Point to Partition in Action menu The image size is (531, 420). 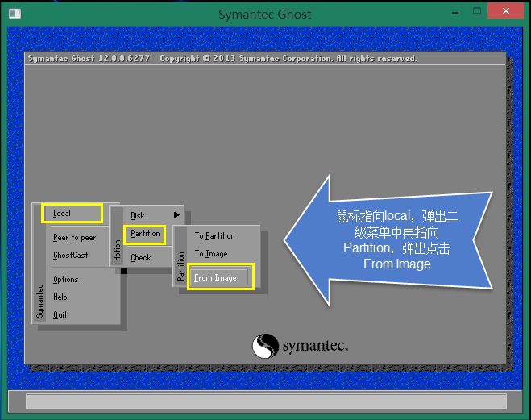(x=145, y=234)
